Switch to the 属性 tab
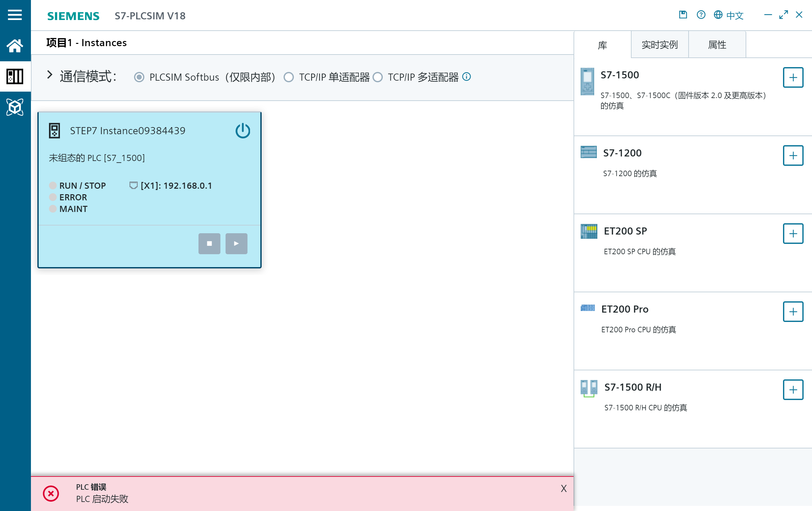 click(717, 45)
